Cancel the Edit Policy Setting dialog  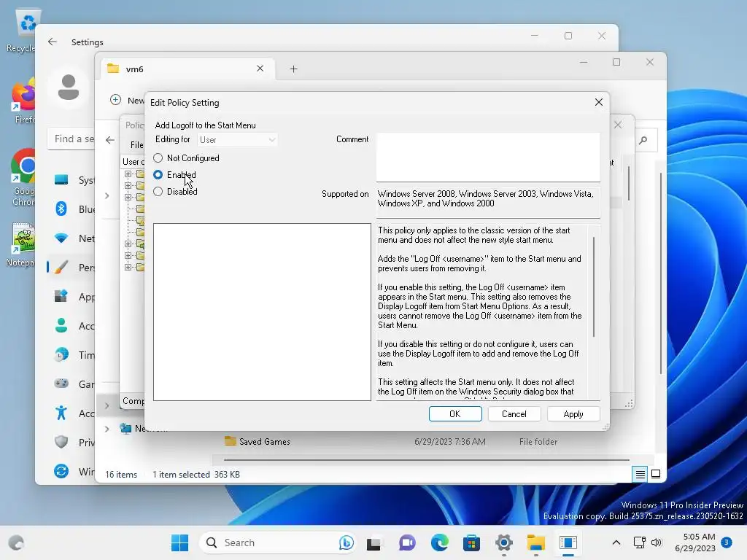514,414
